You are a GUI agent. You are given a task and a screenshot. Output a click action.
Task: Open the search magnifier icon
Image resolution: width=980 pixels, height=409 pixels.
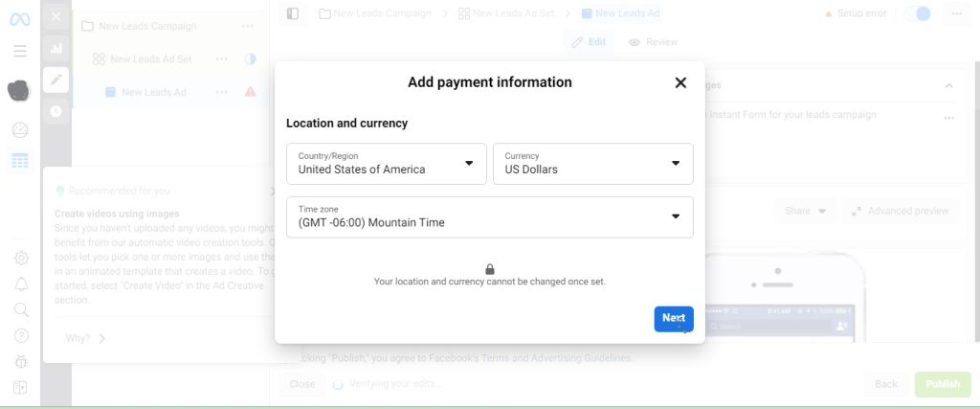point(21,310)
